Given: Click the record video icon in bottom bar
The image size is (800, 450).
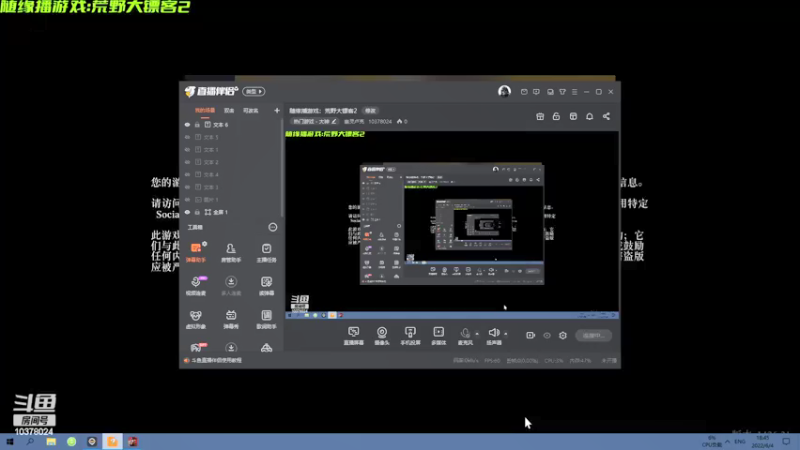Looking at the screenshot, I should (531, 335).
